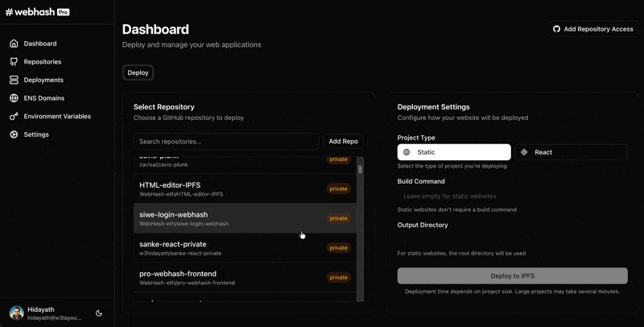Click the globe icon in the Static option
Screen dimensions: 644x327
[x=407, y=152]
